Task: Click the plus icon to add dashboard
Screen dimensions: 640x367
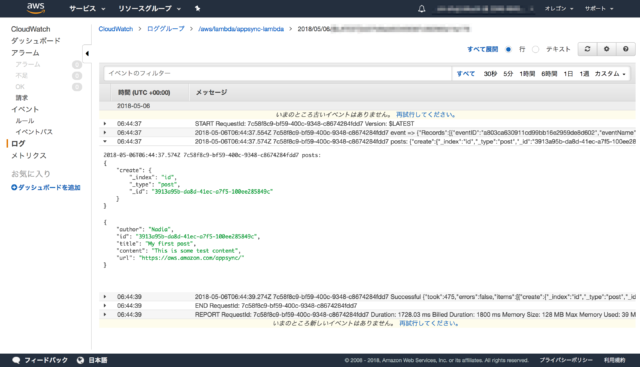Action: 14,187
